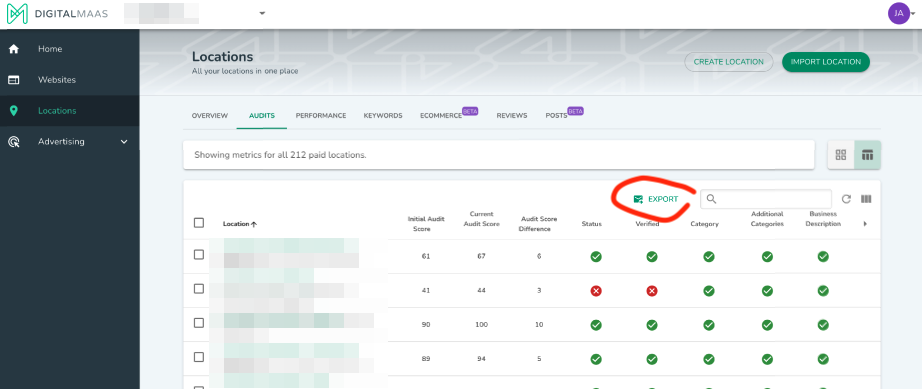Screen dimensions: 922x389
Task: Click the Business Description column header
Action: 824,219
